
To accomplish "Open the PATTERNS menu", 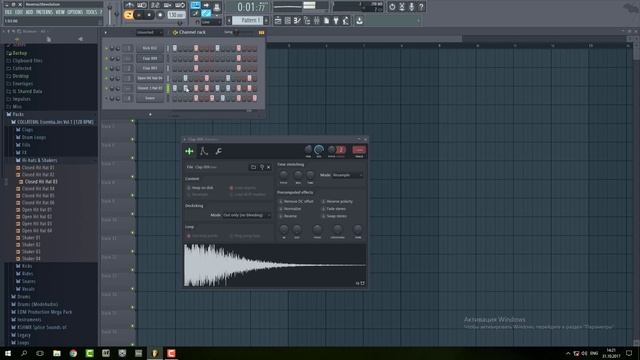I will coord(44,13).
